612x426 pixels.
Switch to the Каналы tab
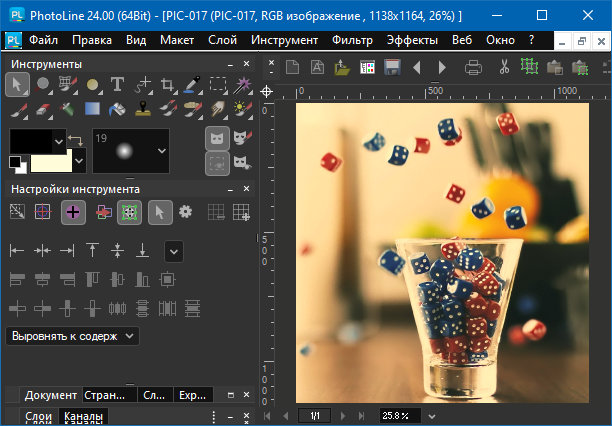coord(83,417)
